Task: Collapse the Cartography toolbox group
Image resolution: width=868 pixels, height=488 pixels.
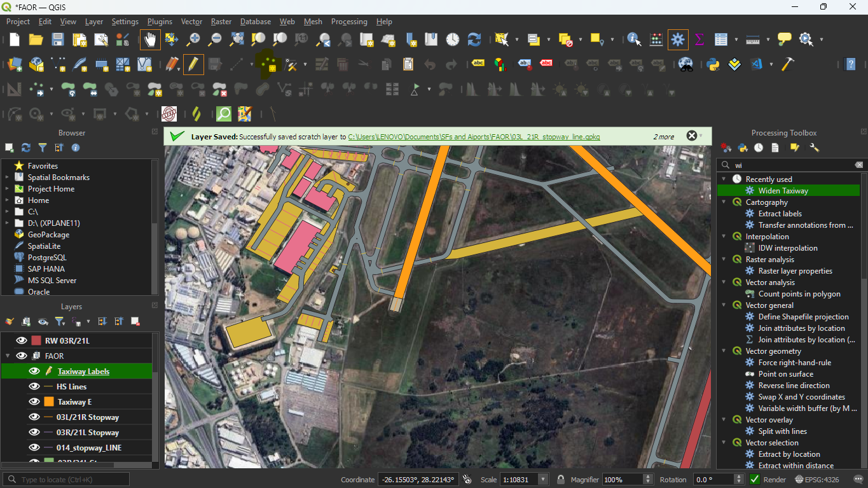Action: click(724, 202)
